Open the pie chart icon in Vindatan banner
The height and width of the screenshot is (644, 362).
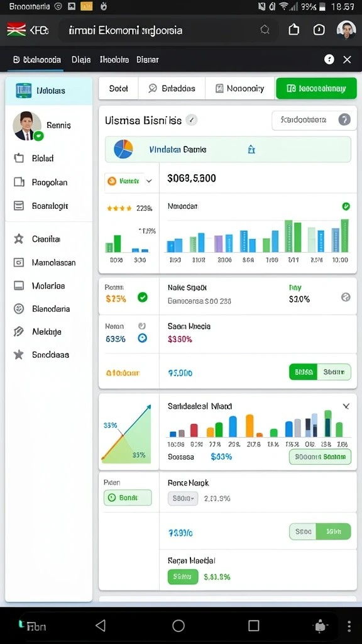(123, 150)
